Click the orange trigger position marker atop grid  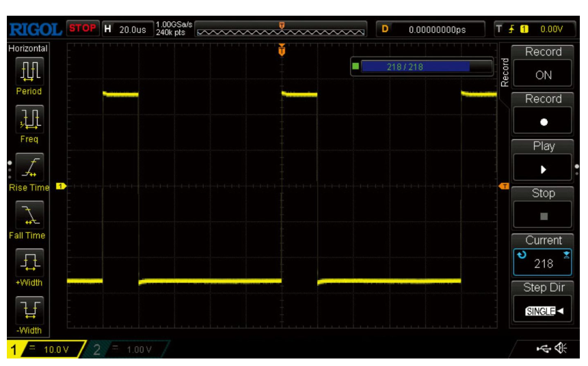coord(282,50)
